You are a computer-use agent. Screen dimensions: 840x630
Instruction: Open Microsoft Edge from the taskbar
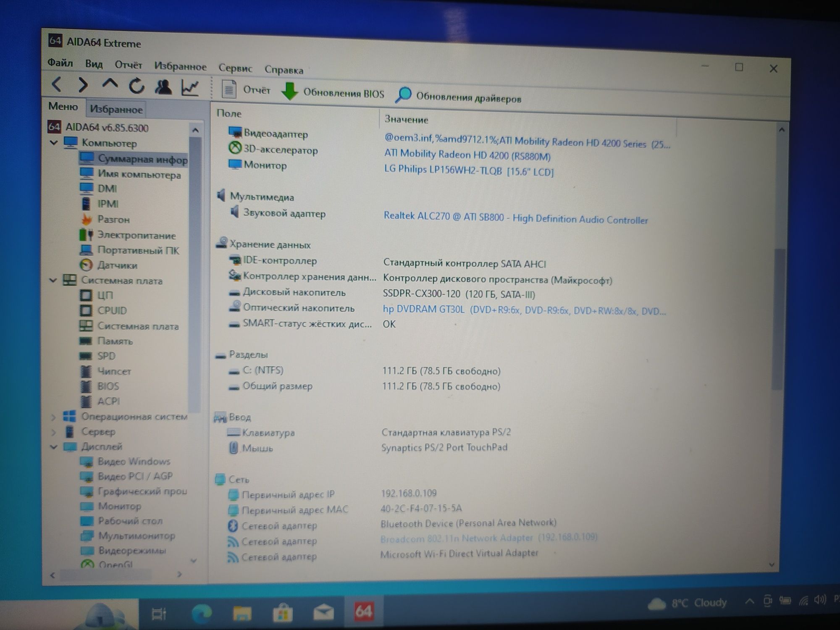click(202, 614)
